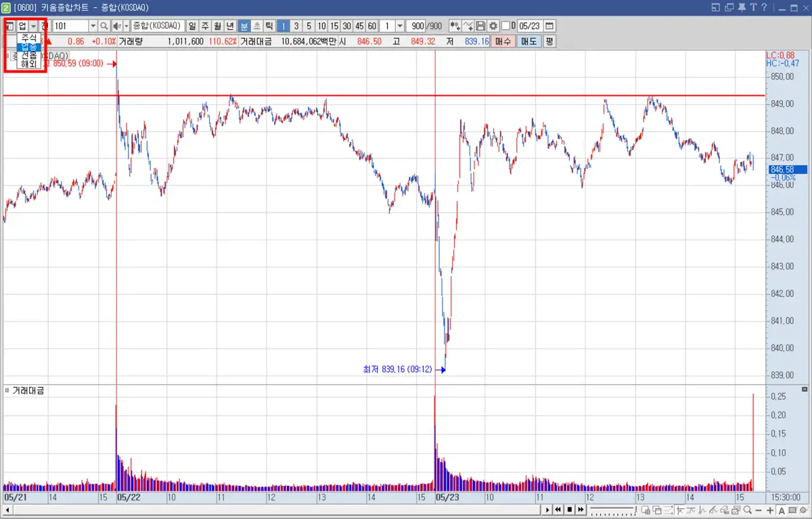Image resolution: width=812 pixels, height=519 pixels.
Task: Click the minus zoom-out icon
Action: click(758, 510)
